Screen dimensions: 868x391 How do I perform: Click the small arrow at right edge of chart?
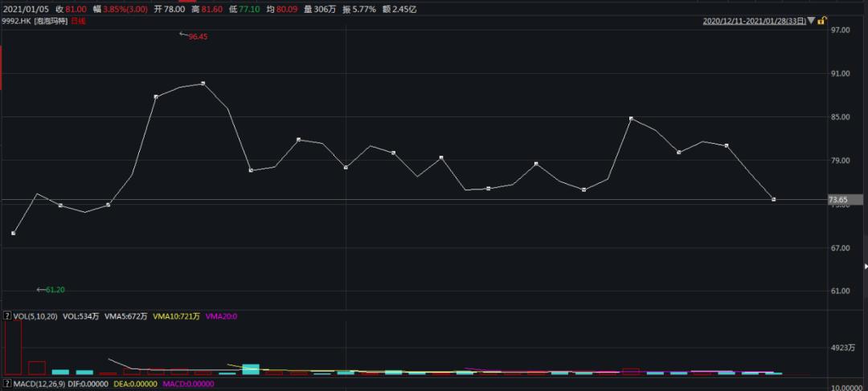[x=866, y=267]
